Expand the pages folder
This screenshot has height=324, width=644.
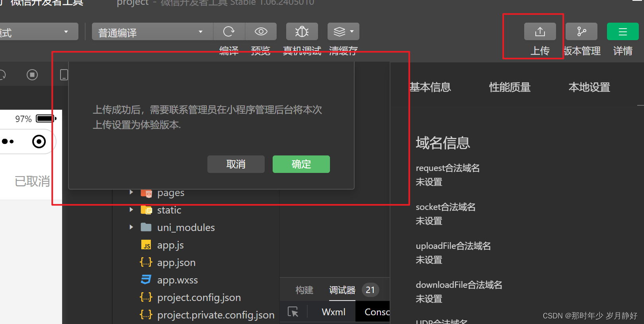point(131,192)
